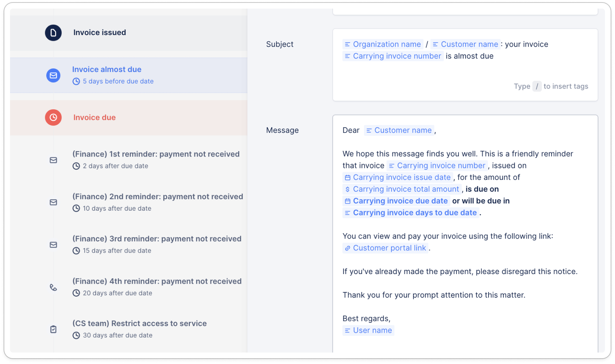Click the envelope icon beside 3rd reminder
615x364 pixels.
(53, 245)
